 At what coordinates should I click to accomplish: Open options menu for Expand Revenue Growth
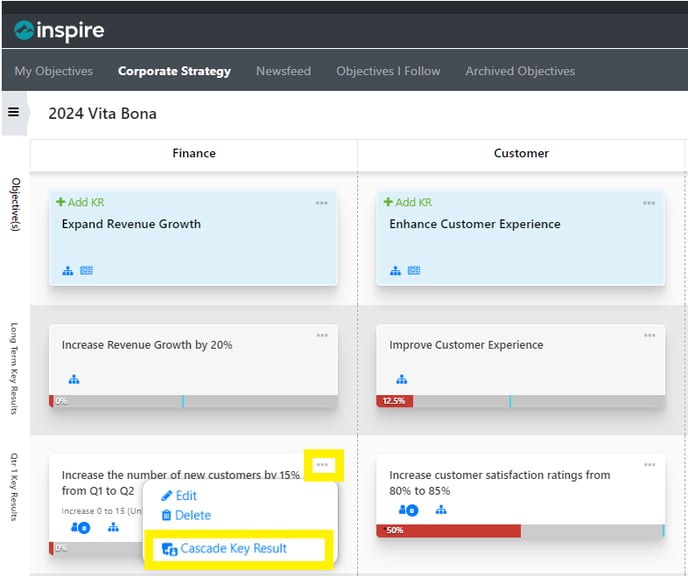pos(322,203)
